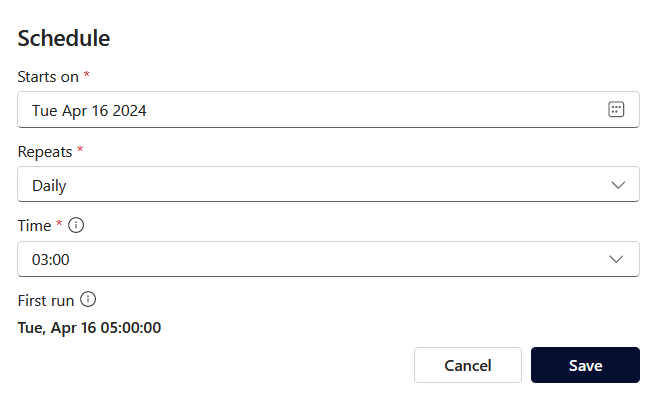Expand the Time dropdown chevron

pyautogui.click(x=618, y=259)
